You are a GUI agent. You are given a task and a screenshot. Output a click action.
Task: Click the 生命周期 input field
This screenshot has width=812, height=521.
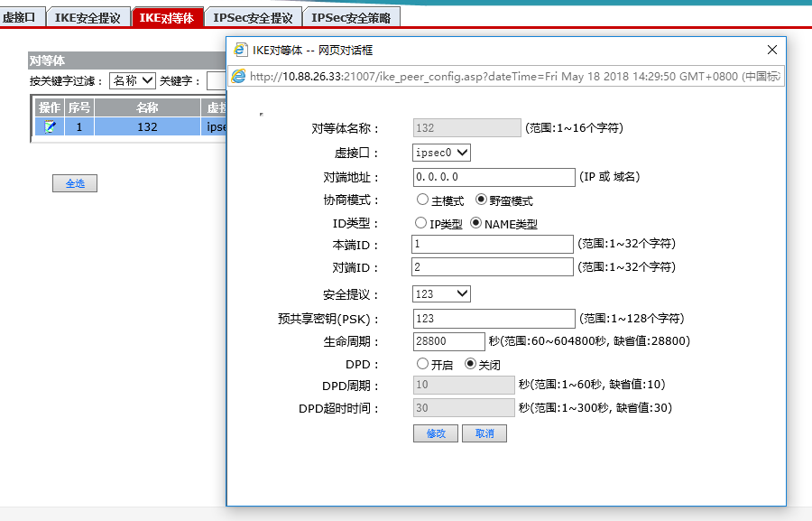(x=449, y=341)
